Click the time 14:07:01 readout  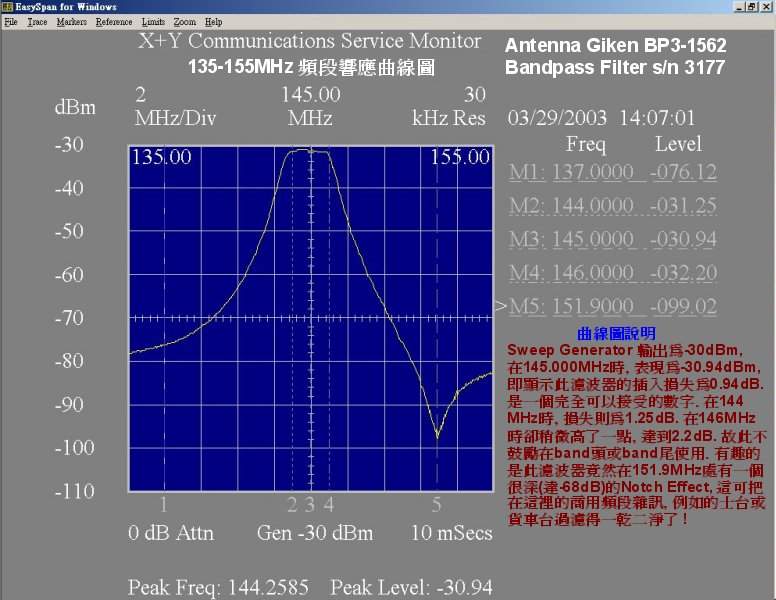657,118
